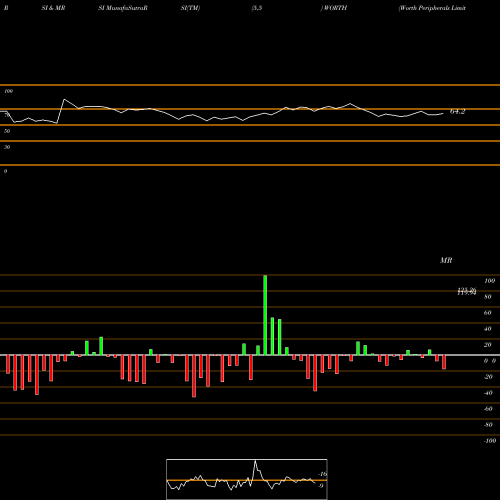
Task: Click the -16 value in mini chart
Action: [322, 474]
